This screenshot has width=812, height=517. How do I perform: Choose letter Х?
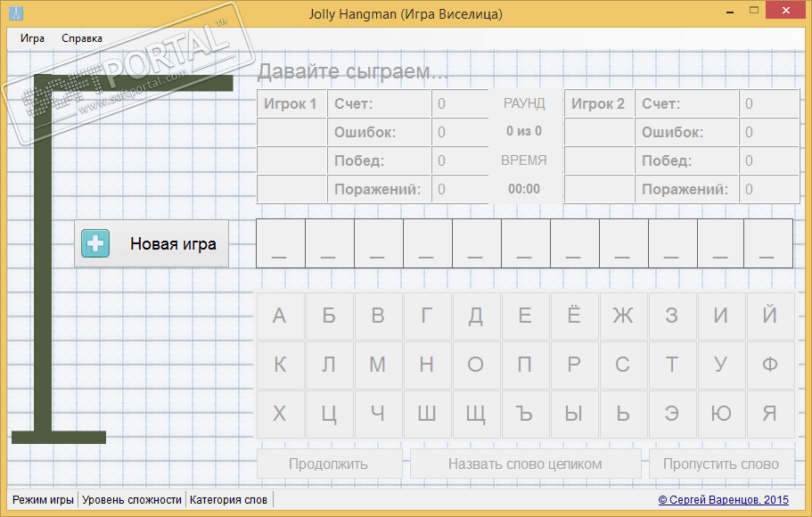tap(279, 414)
